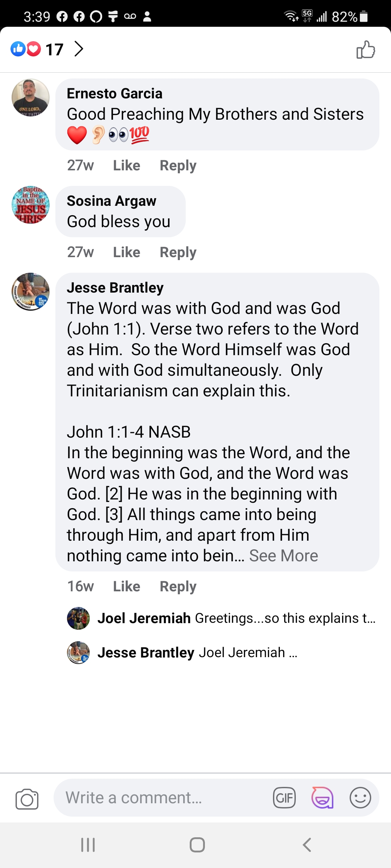Like Sosina Argaw's comment

126,252
